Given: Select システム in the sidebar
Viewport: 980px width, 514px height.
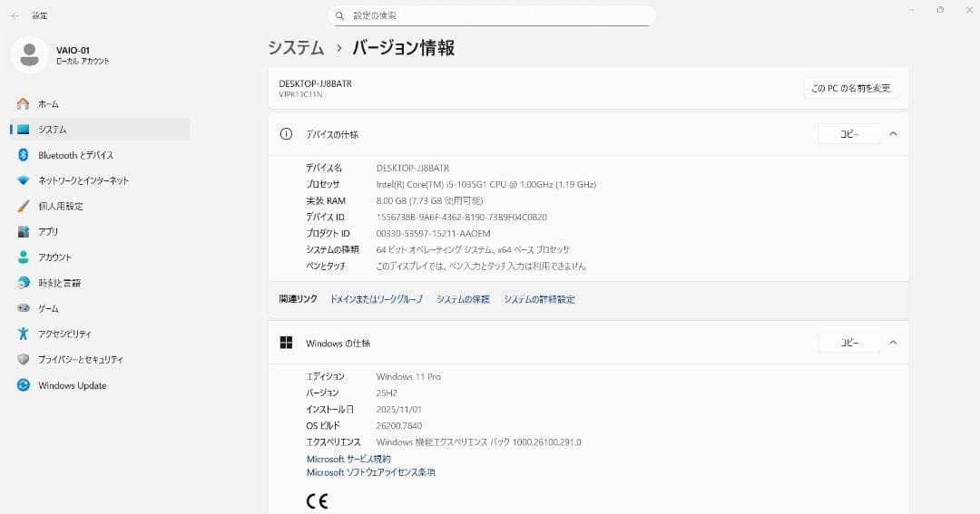Looking at the screenshot, I should [100, 130].
